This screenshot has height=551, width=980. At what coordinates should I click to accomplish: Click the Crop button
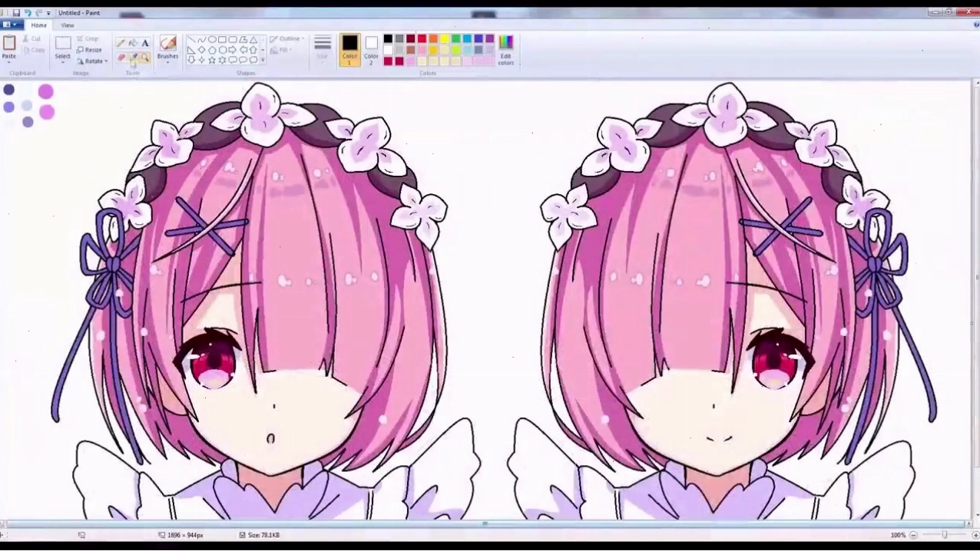click(87, 38)
